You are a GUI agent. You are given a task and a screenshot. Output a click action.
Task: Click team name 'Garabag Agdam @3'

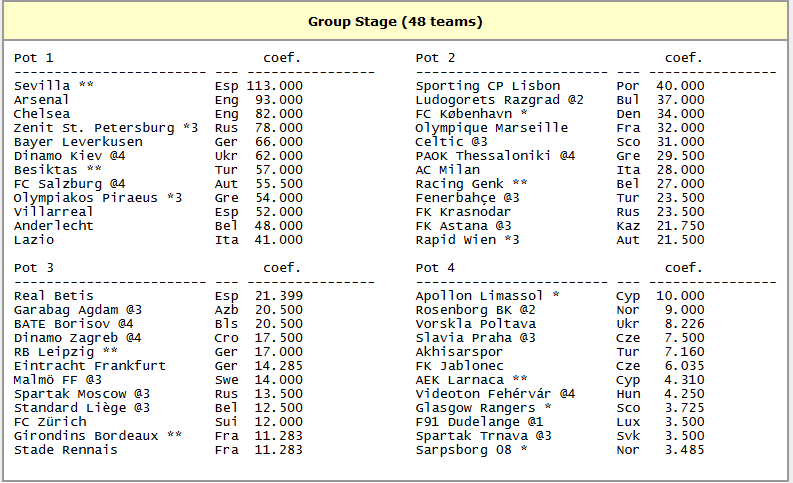click(78, 310)
